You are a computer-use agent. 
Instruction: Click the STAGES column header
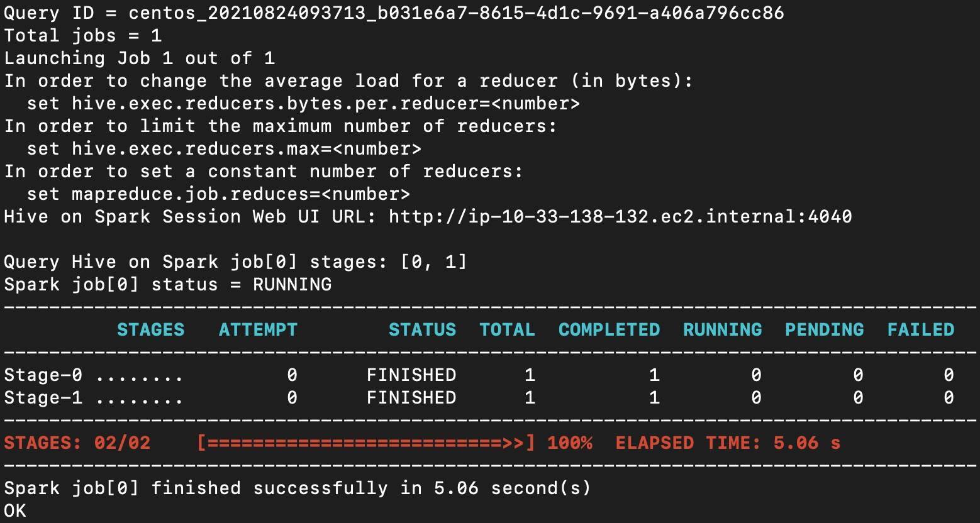pos(150,330)
